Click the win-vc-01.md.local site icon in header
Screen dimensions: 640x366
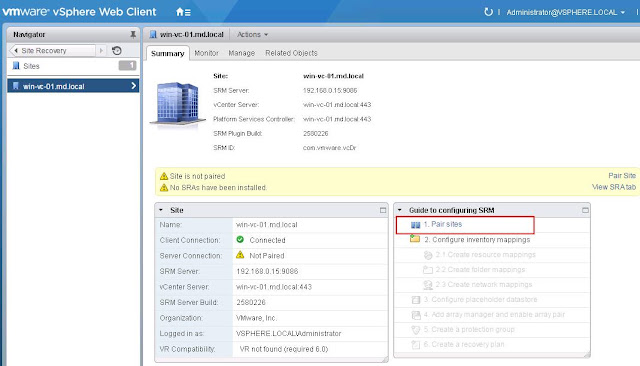pos(153,35)
